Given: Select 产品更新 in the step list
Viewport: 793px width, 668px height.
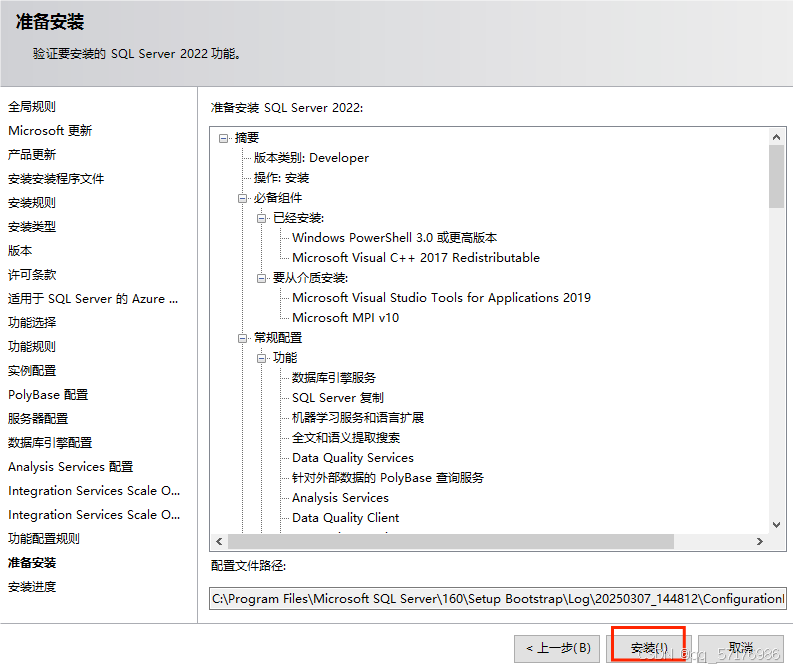Looking at the screenshot, I should pyautogui.click(x=32, y=155).
